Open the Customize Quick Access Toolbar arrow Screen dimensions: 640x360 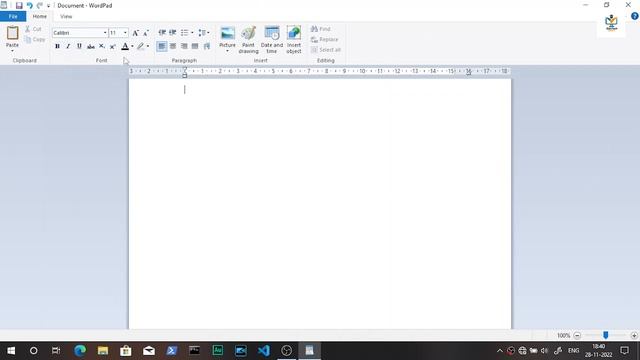[x=48, y=6]
